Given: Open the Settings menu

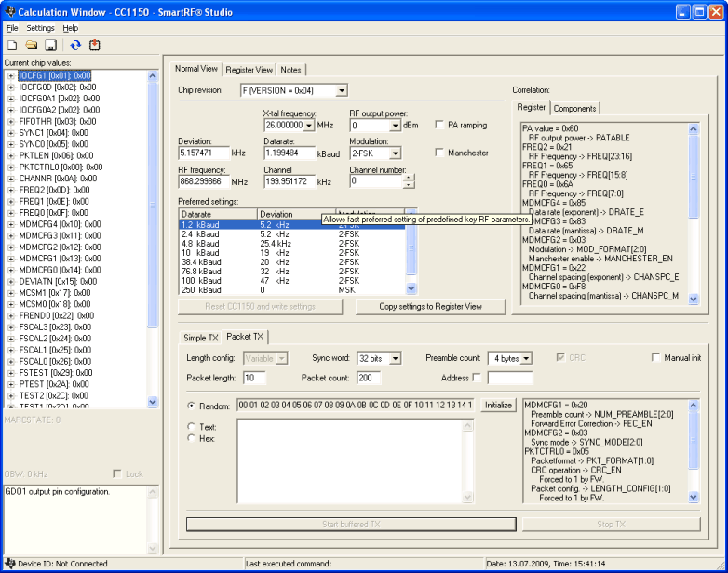Looking at the screenshot, I should 40,28.
